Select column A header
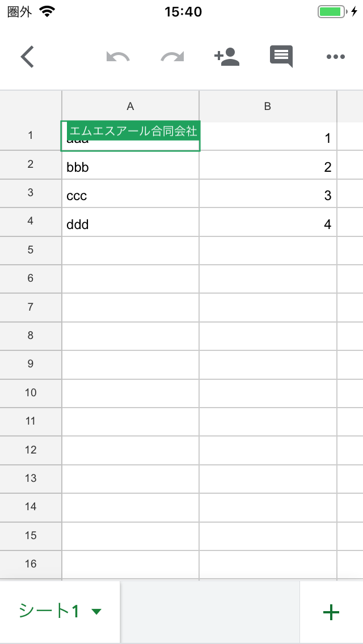The height and width of the screenshot is (644, 363). [130, 106]
